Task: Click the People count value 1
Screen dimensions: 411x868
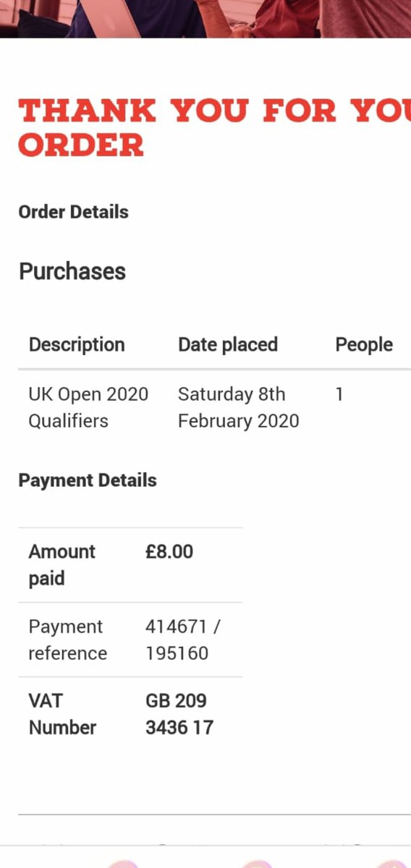Action: pyautogui.click(x=339, y=394)
